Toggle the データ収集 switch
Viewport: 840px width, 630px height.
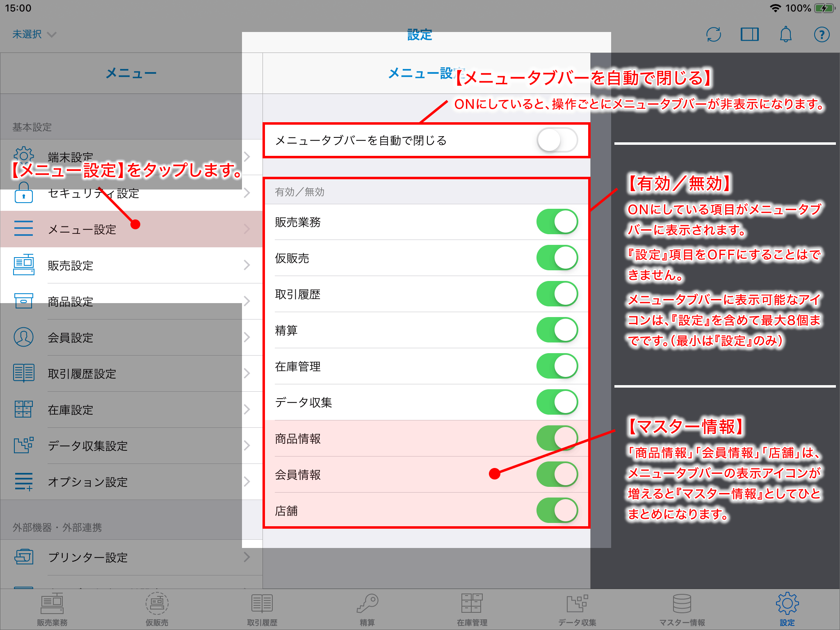(557, 402)
